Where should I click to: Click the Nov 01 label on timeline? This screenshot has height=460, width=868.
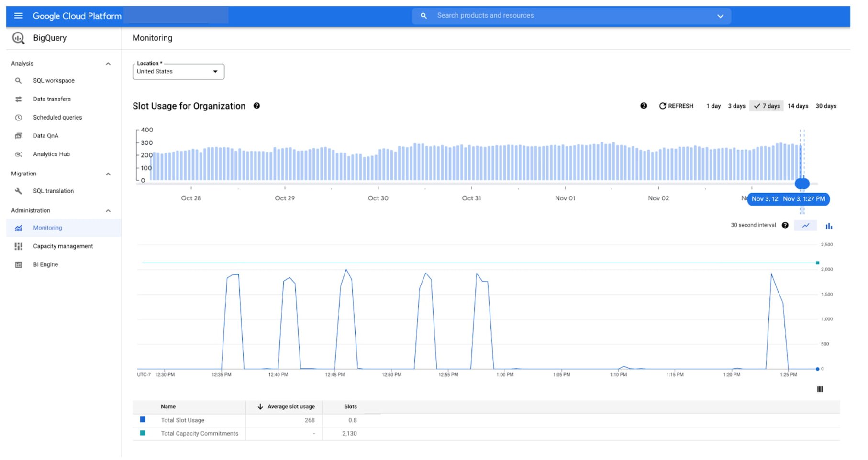(x=565, y=198)
